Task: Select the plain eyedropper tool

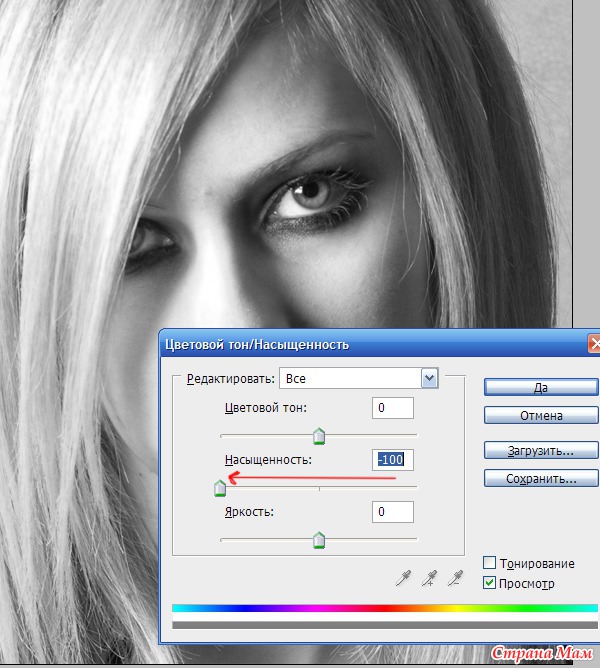Action: point(403,578)
